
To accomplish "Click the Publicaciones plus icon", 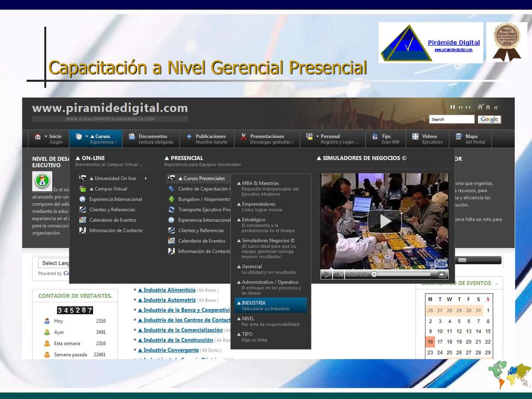I will tap(189, 137).
